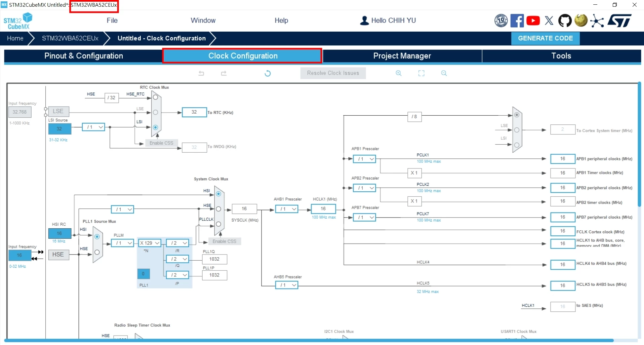The width and height of the screenshot is (644, 345).
Task: Go to Home breadcrumb
Action: [x=15, y=38]
